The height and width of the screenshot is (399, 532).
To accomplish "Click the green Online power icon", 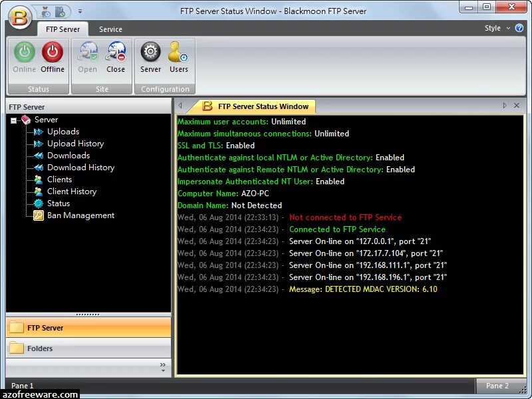I will tap(25, 52).
